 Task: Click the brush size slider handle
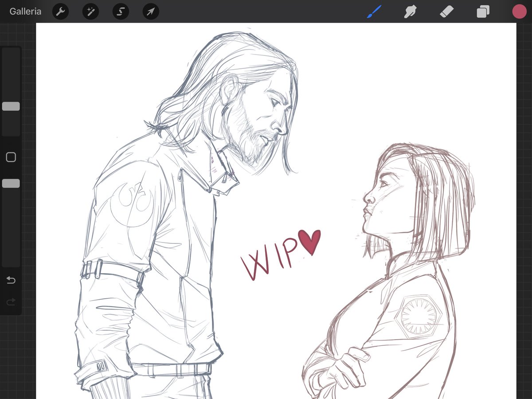(x=11, y=106)
